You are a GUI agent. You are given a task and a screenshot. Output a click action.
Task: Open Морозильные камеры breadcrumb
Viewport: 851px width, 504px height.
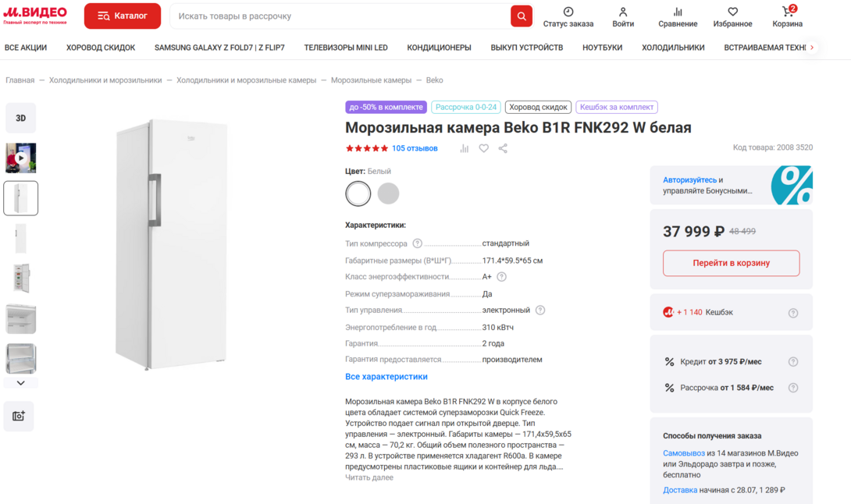coord(371,80)
